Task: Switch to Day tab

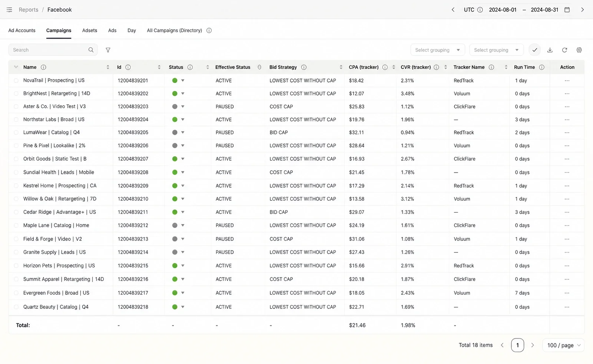Action: pos(132,30)
